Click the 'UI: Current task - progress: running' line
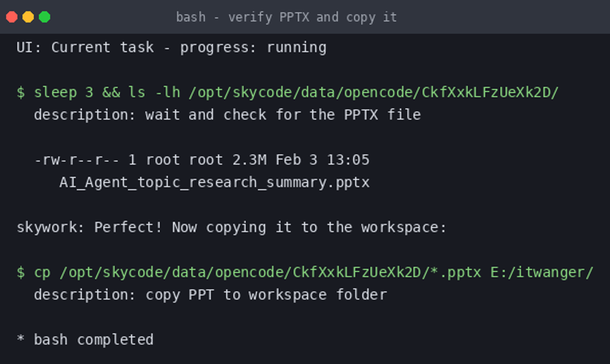This screenshot has width=610, height=364. 171,48
